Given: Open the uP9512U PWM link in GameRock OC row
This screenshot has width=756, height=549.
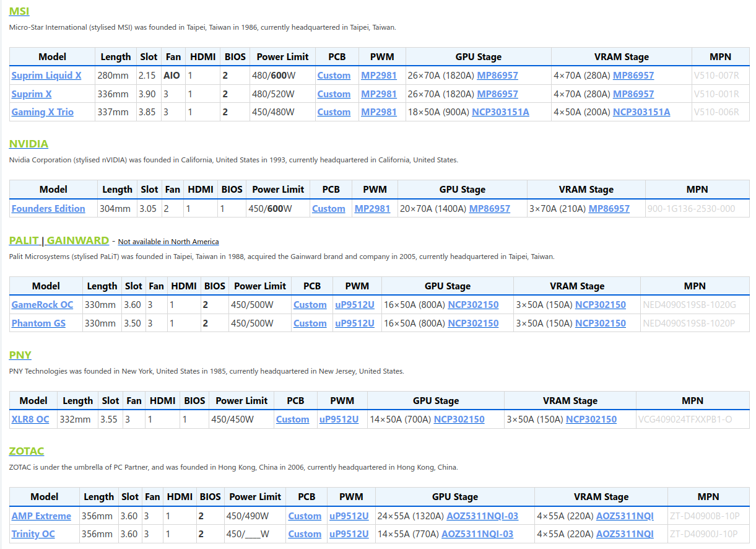Looking at the screenshot, I should 355,305.
